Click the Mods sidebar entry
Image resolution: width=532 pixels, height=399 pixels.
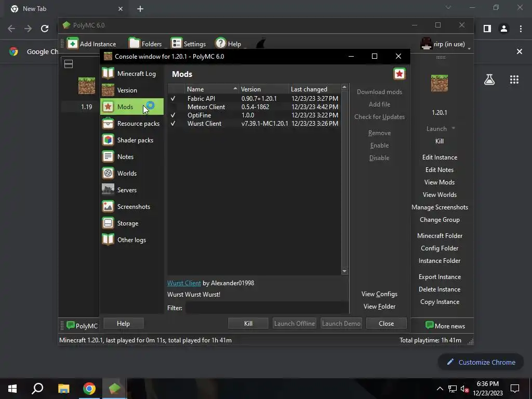(x=132, y=107)
